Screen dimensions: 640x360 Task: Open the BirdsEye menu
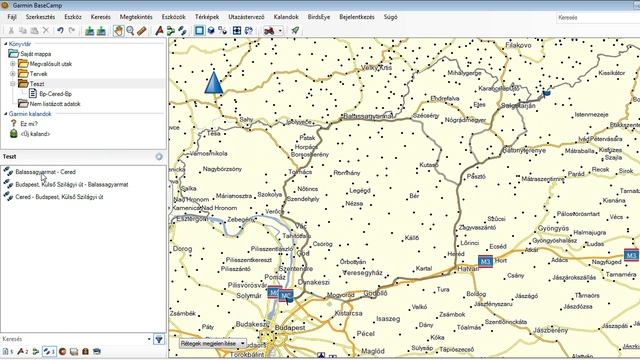pos(319,17)
